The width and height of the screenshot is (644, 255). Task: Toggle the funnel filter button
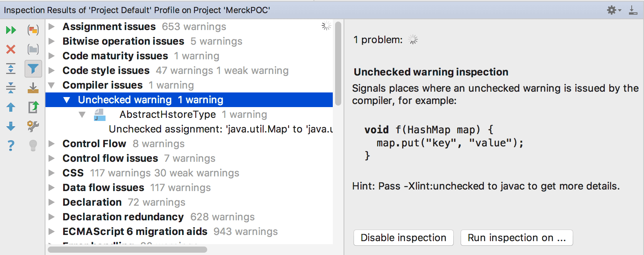(33, 69)
